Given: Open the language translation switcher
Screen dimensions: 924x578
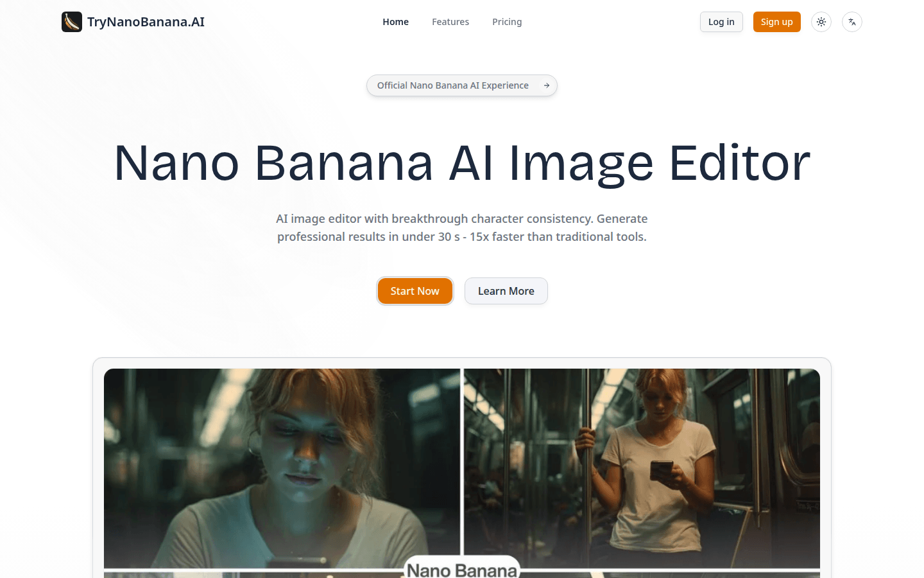Looking at the screenshot, I should 852,22.
